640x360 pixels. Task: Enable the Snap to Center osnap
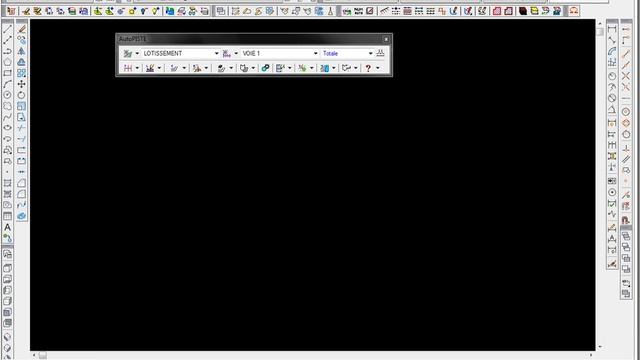[626, 111]
